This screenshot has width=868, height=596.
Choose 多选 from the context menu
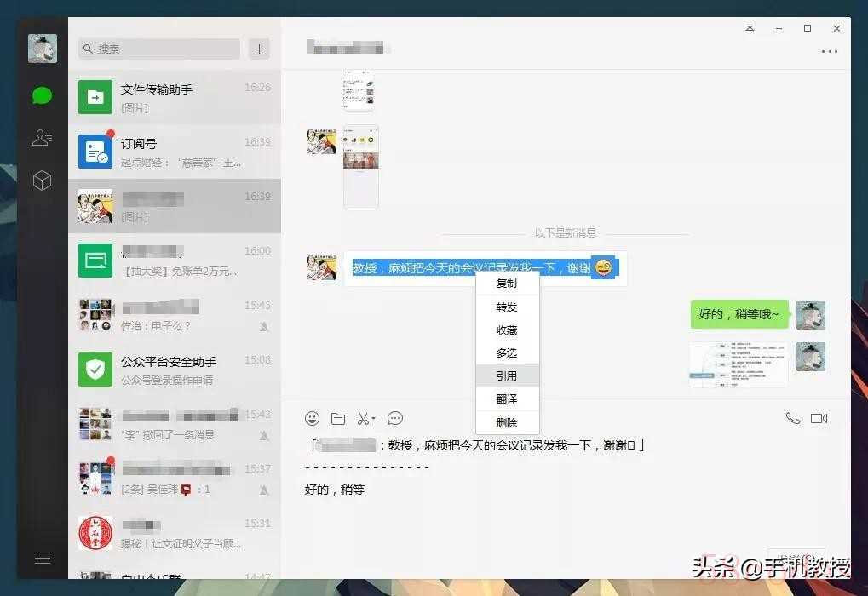(x=507, y=353)
